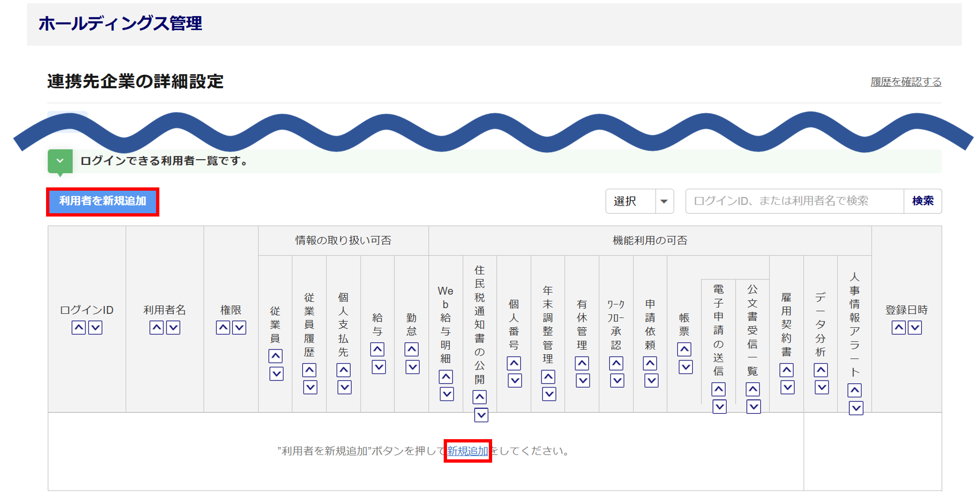This screenshot has height=496, width=980.
Task: Sort Web給与明細 column descending
Action: point(447,394)
